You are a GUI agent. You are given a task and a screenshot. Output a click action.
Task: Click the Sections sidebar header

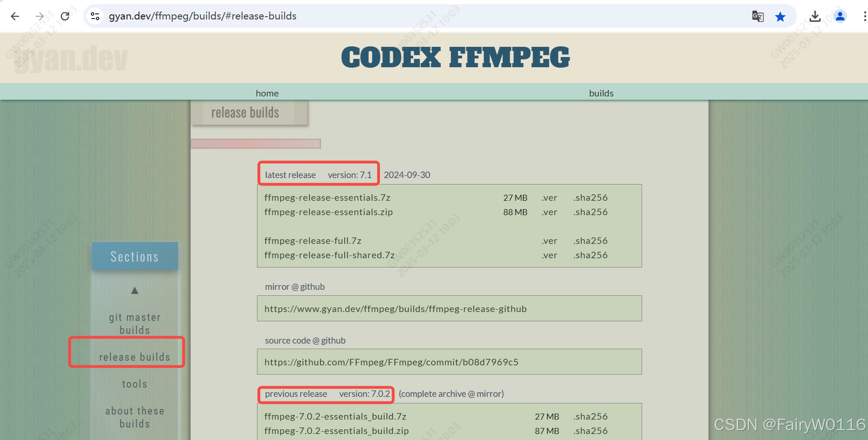pos(135,256)
